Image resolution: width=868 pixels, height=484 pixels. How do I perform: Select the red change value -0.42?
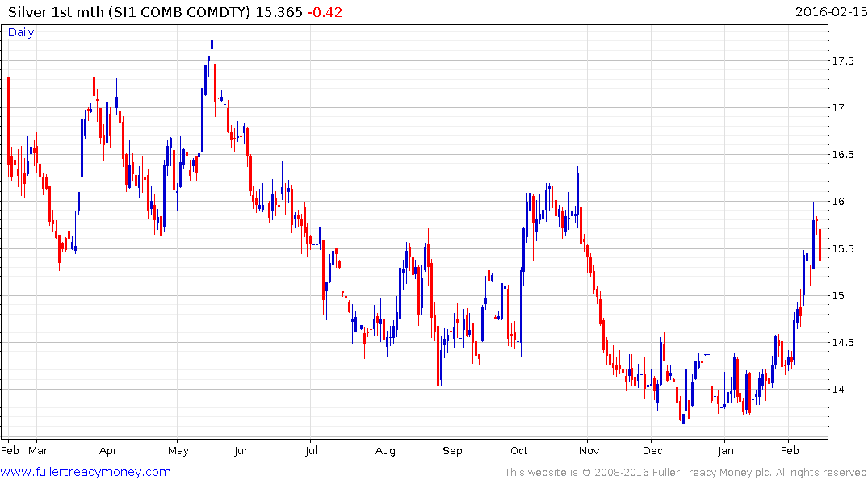coord(325,12)
